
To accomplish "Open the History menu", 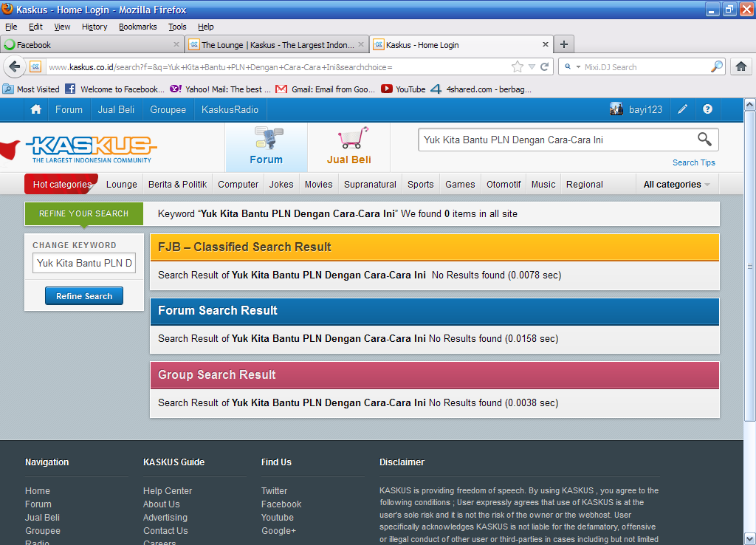I will [x=94, y=27].
